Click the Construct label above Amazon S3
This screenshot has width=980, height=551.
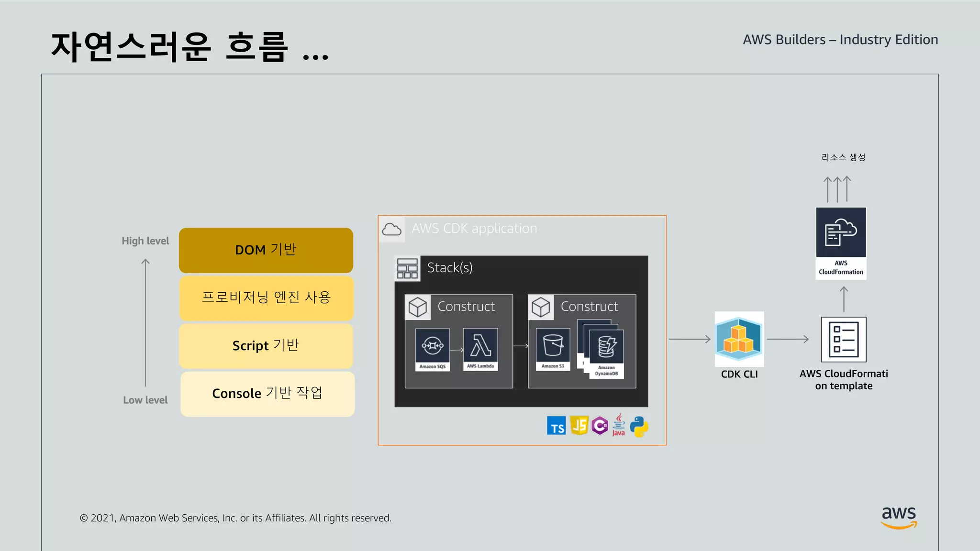click(x=589, y=307)
